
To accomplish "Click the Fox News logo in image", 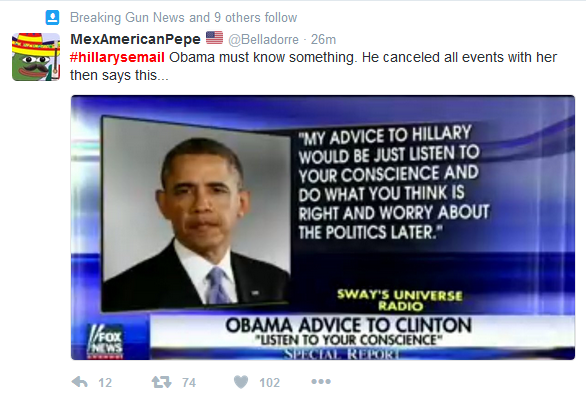I will (x=105, y=341).
